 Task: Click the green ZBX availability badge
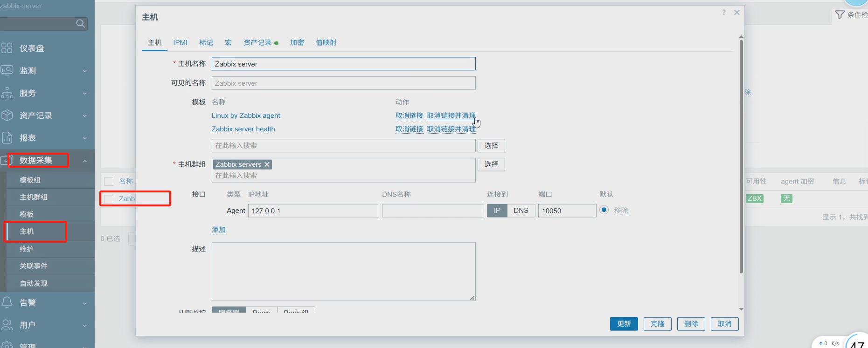click(754, 198)
